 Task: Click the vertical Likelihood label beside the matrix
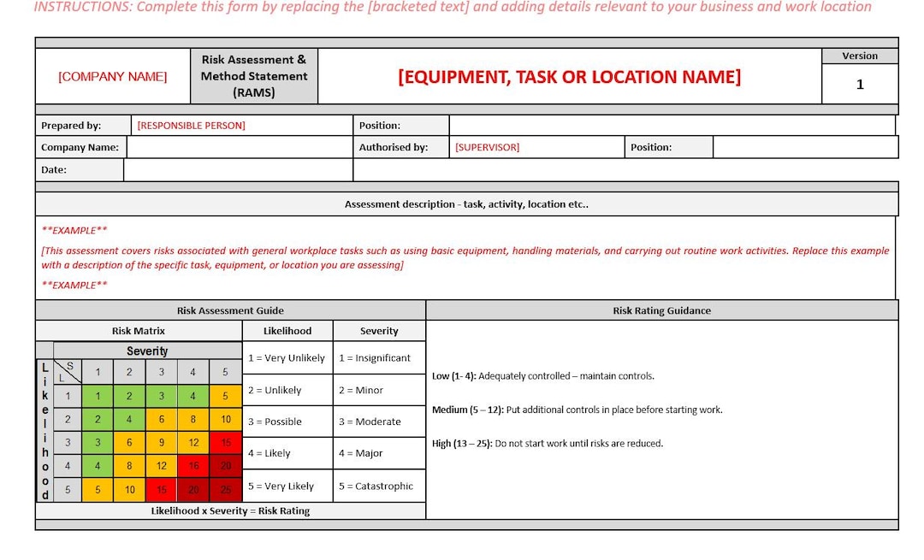tap(44, 430)
